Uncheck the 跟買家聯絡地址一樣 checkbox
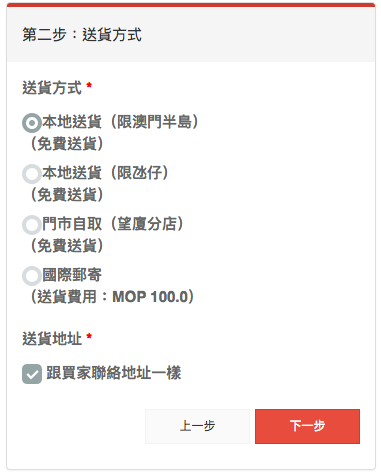The image size is (381, 473). [32, 374]
